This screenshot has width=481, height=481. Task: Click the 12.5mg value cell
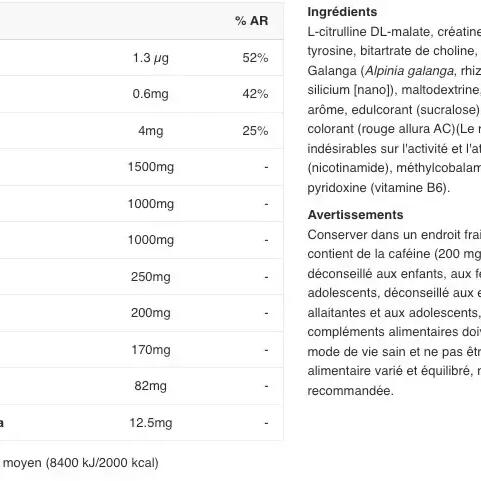[151, 423]
